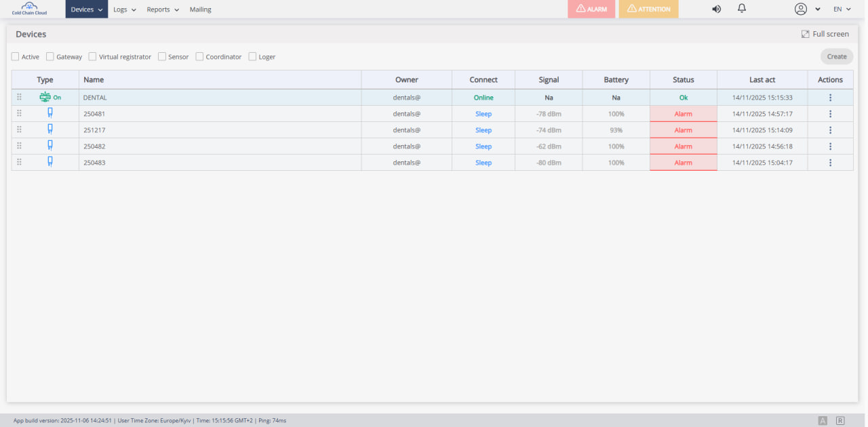Open the Reports menu

tap(163, 9)
